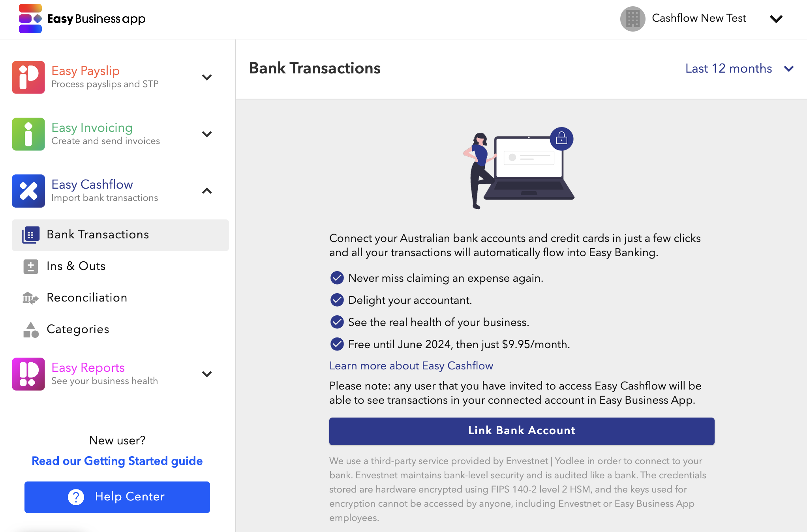The height and width of the screenshot is (532, 807).
Task: Expand the Easy Invoicing section chevron
Action: [x=207, y=134]
